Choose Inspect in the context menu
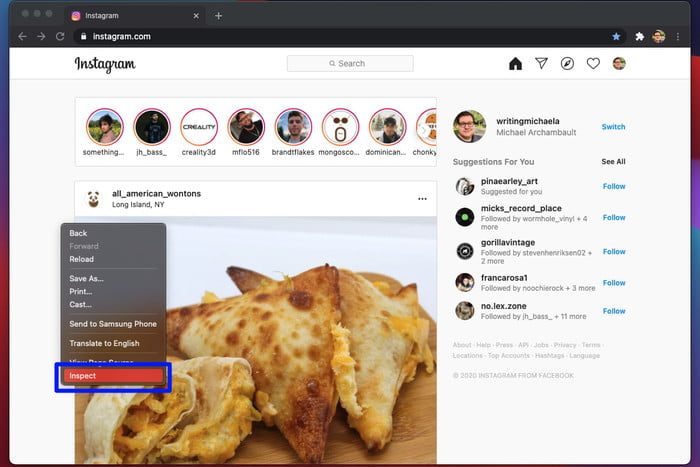Screen dimensions: 700x467 (x=113, y=376)
